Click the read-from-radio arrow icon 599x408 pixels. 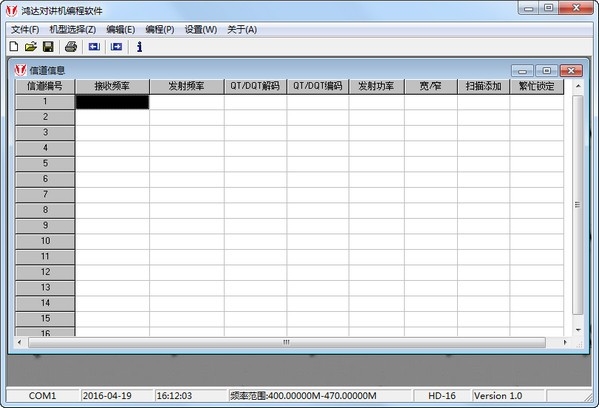94,47
